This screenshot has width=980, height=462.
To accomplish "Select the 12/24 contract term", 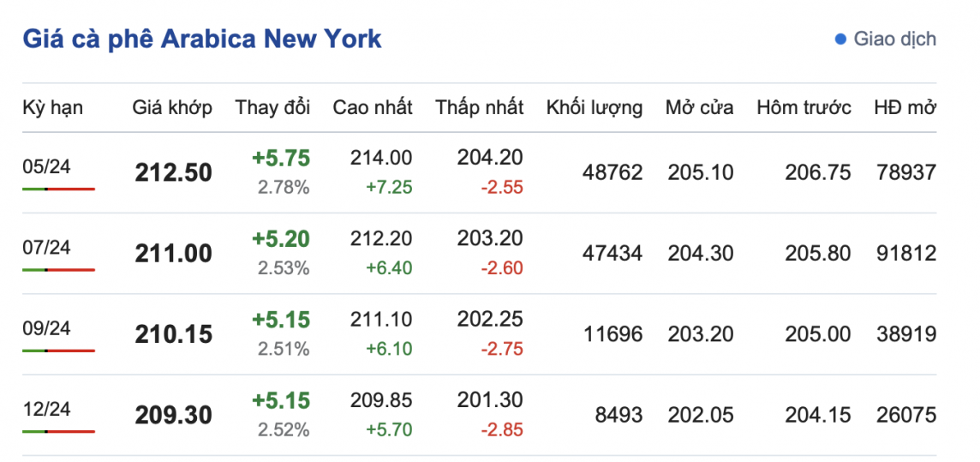I will (x=47, y=409).
